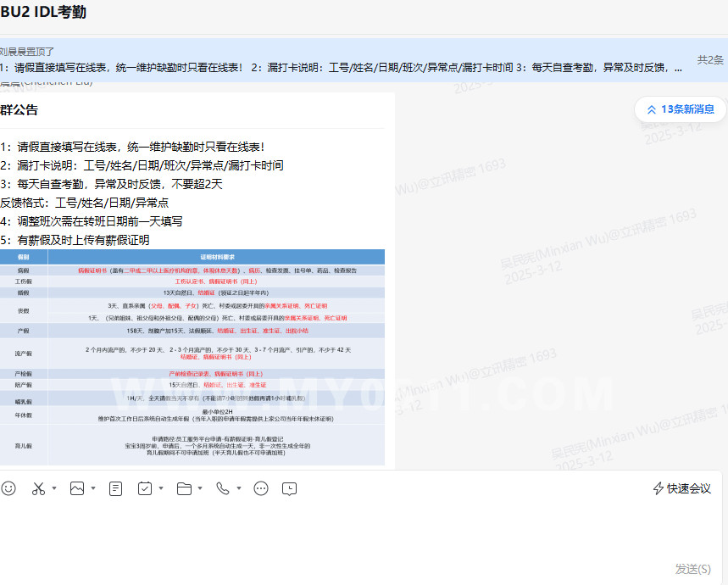Expand phone call options dropdown arrow
The image size is (728, 585).
pyautogui.click(x=238, y=488)
